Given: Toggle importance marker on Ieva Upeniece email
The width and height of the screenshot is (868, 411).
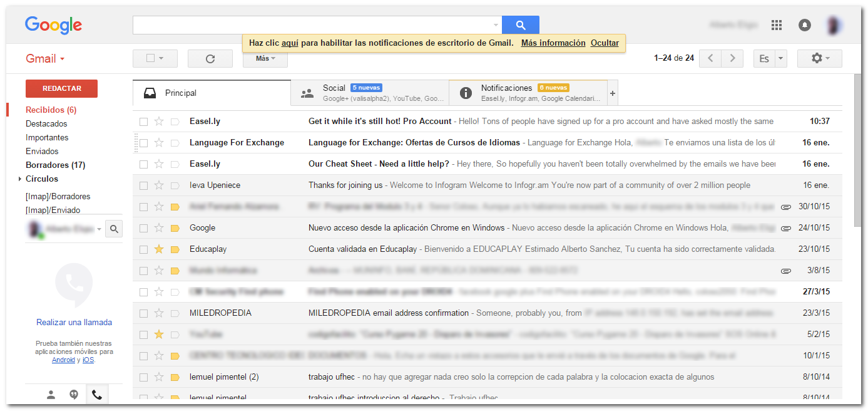Looking at the screenshot, I should pos(175,185).
